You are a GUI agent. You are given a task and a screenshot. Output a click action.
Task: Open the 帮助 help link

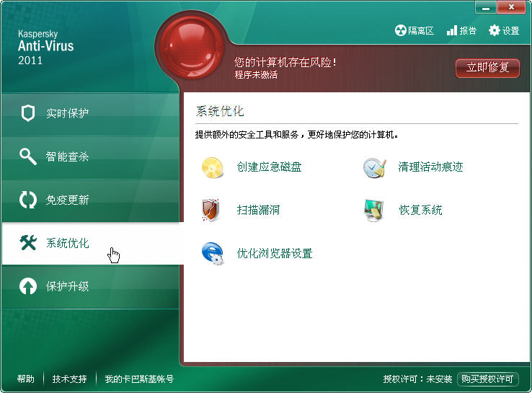click(26, 379)
